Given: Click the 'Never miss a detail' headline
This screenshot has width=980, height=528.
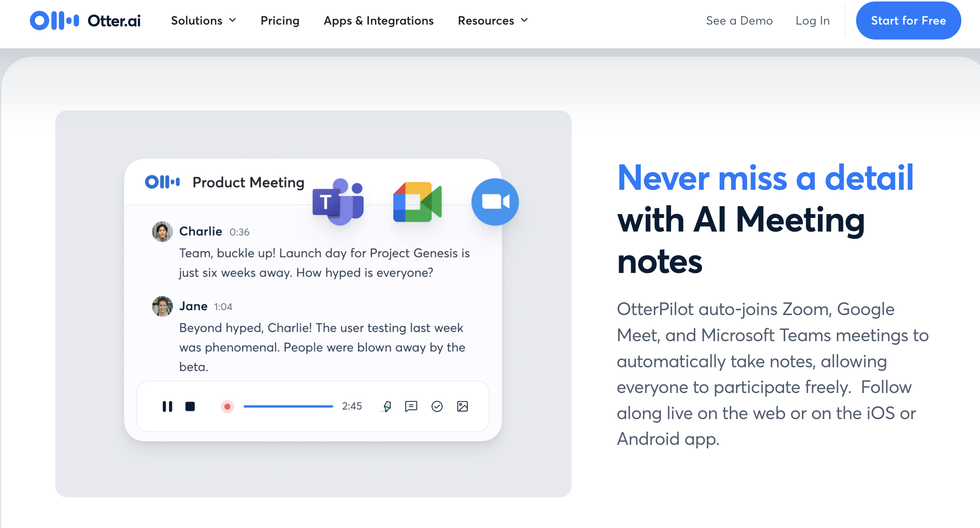Looking at the screenshot, I should [765, 177].
